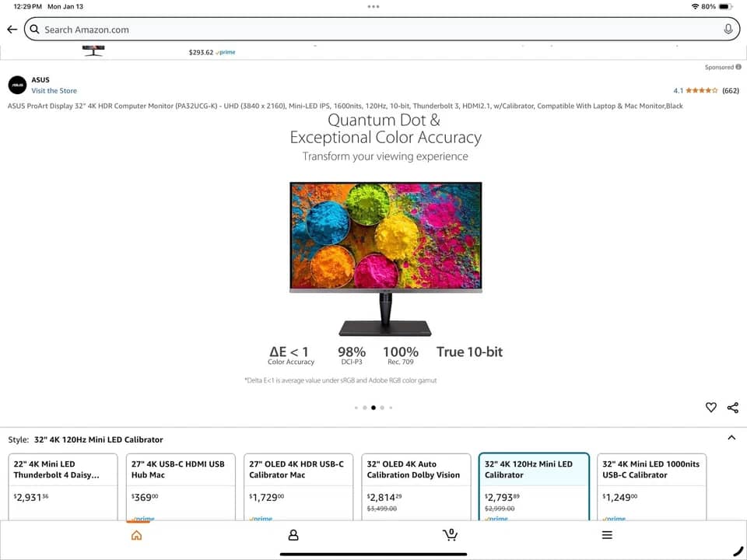The image size is (747, 560).
Task: Open the hamburger menu tab
Action: (x=607, y=535)
